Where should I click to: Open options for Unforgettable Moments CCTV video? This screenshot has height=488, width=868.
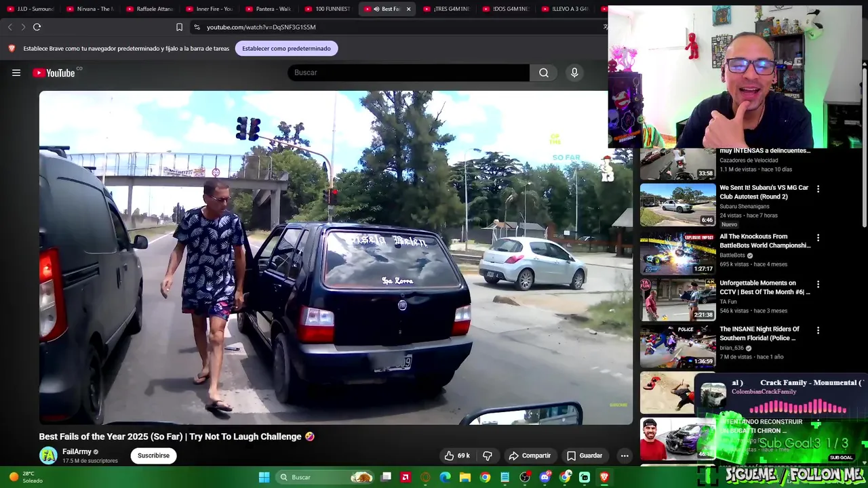click(x=818, y=284)
